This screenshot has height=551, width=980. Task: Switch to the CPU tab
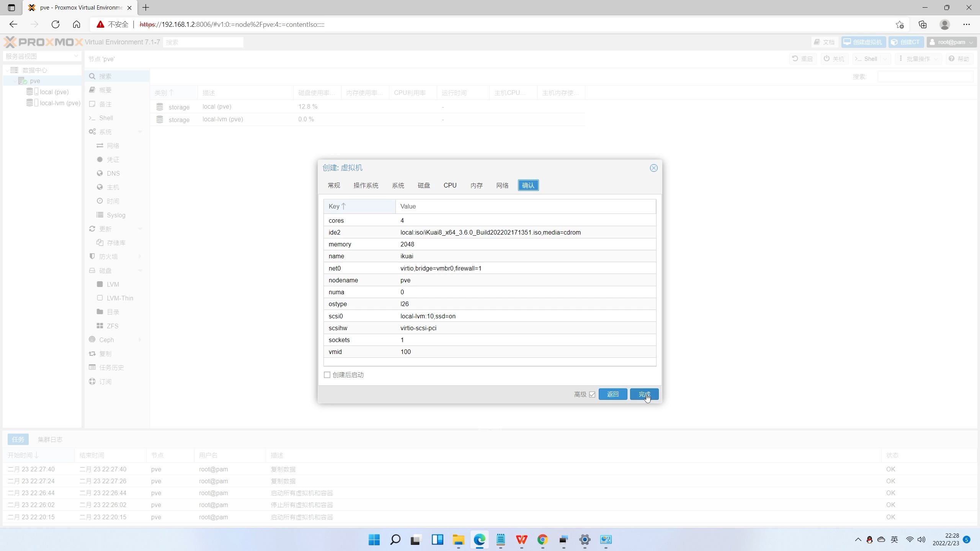[450, 185]
